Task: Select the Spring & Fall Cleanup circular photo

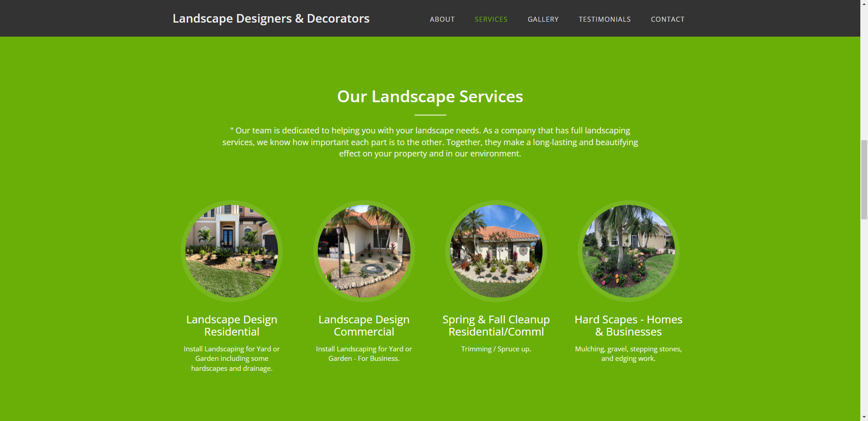Action: coord(496,251)
